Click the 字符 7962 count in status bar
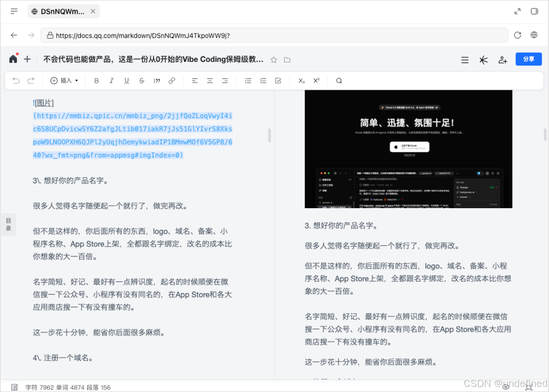This screenshot has width=549, height=392. click(x=40, y=387)
